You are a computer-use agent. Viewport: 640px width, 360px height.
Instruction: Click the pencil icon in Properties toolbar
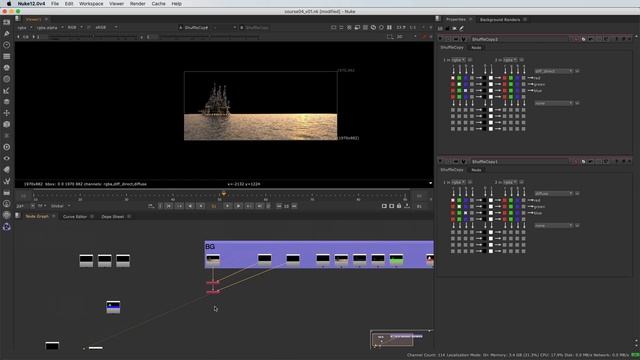462,28
